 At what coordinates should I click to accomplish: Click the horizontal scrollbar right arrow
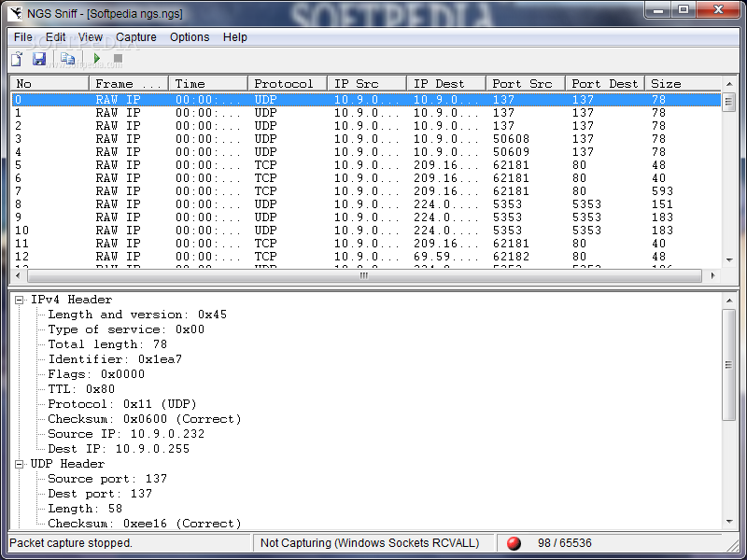coord(712,275)
